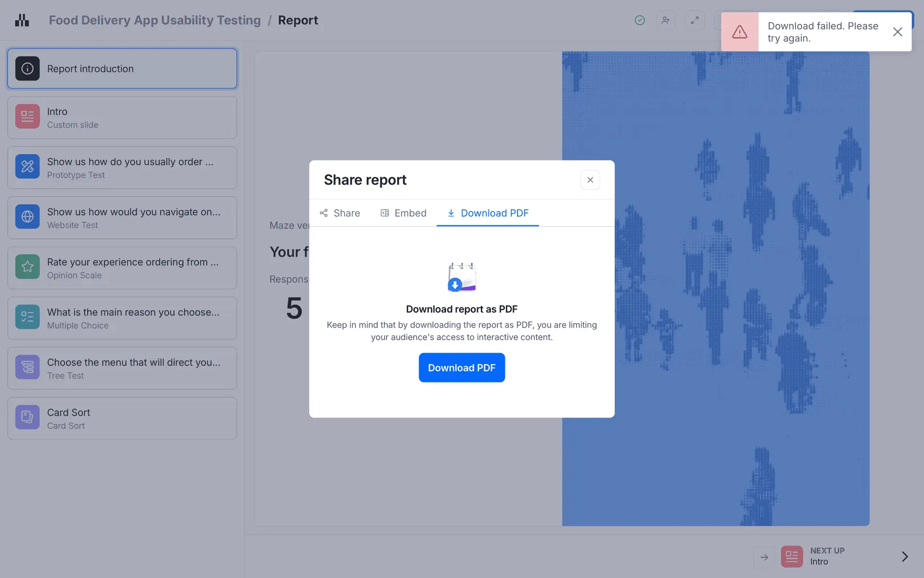Switch to the Share tab
924x578 pixels.
tap(340, 213)
